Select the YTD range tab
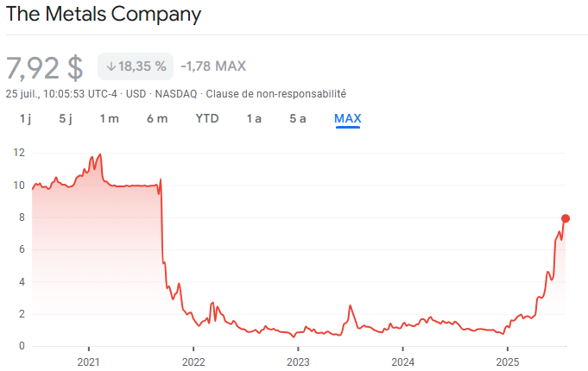The image size is (588, 371). [x=207, y=118]
